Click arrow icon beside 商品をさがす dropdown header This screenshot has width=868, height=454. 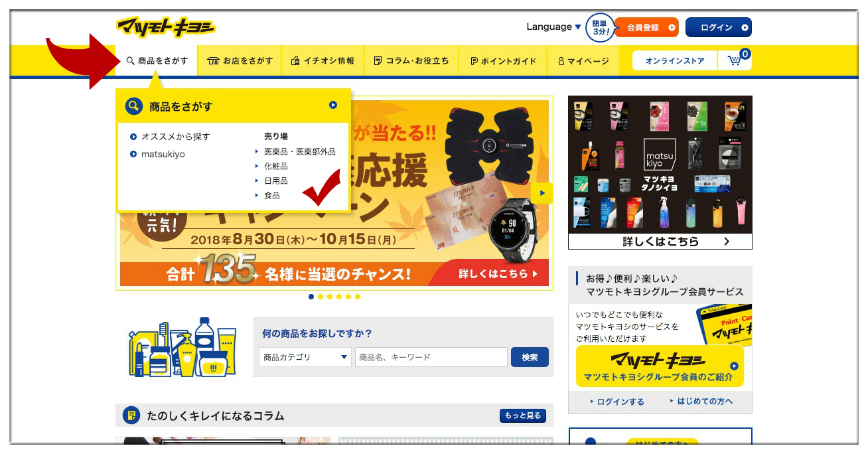(x=333, y=105)
